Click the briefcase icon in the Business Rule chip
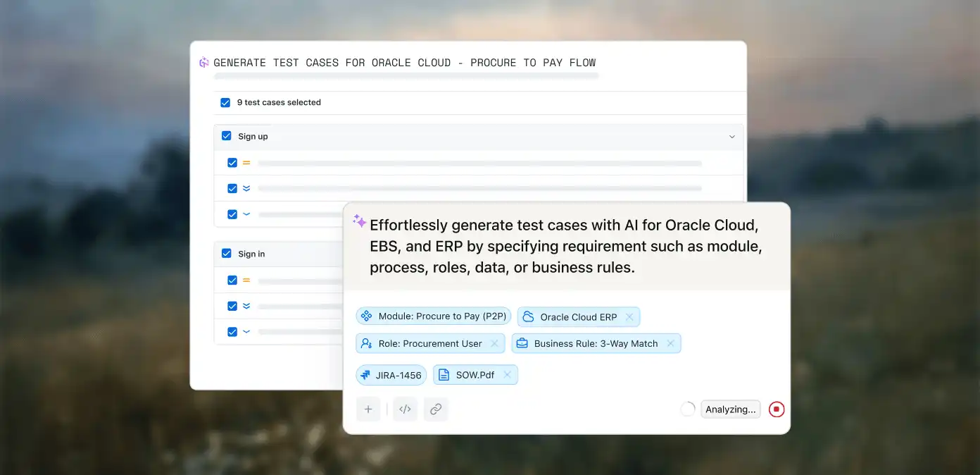The image size is (980, 475). 522,344
